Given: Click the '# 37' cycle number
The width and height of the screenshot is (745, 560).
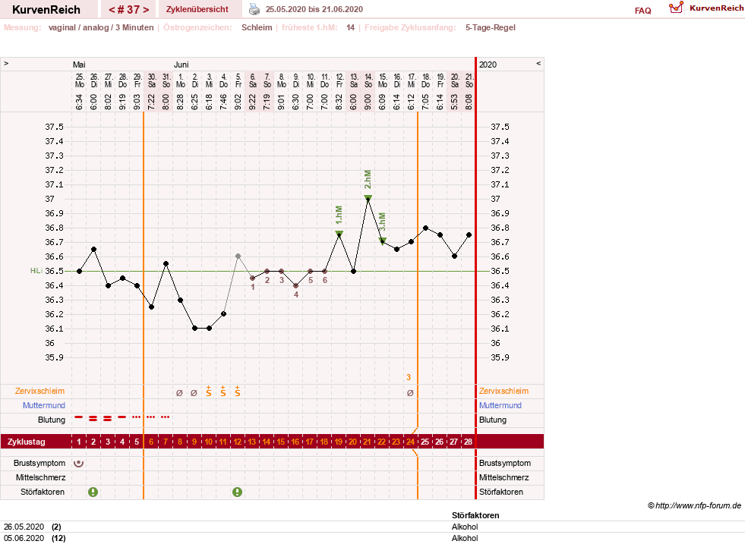Looking at the screenshot, I should [129, 10].
